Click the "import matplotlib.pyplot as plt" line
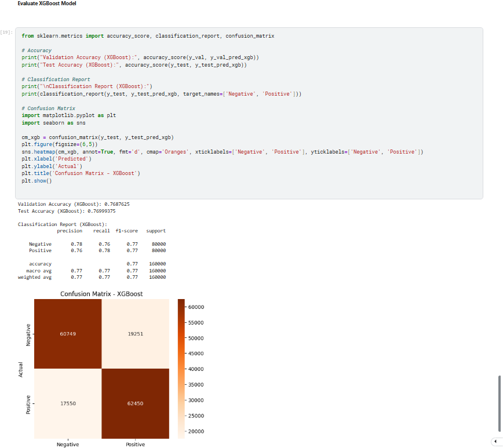Image resolution: width=503 pixels, height=448 pixels. (x=68, y=115)
